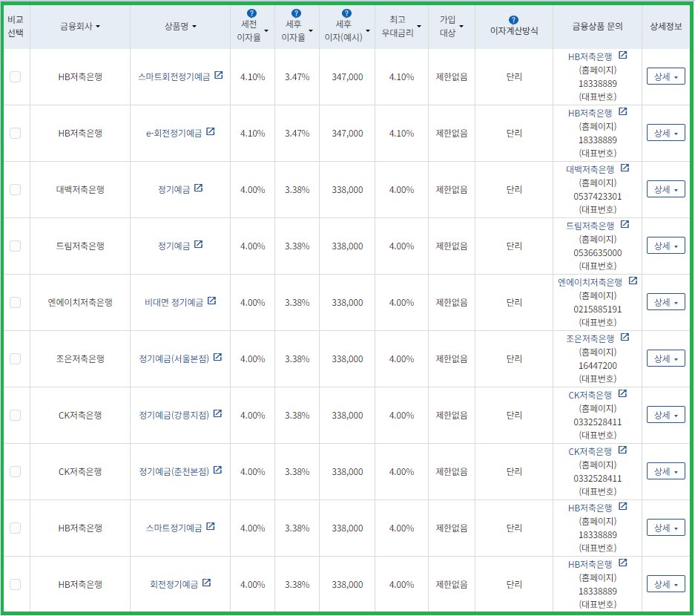
Task: Open homepage icon in 정기예금(강릉지점) row inquiry
Action: point(622,393)
